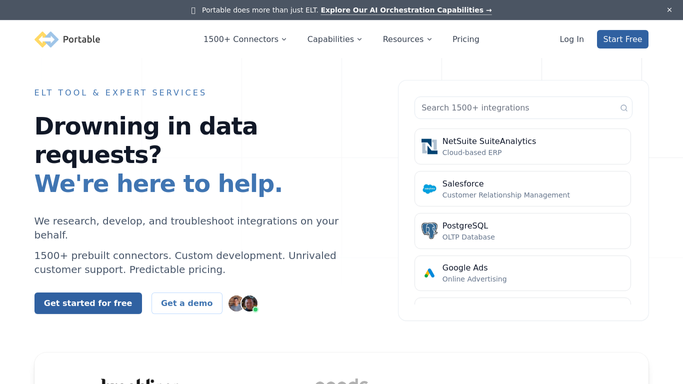Viewport: 683px width, 384px height.
Task: Click the Get a demo button
Action: pos(187,303)
